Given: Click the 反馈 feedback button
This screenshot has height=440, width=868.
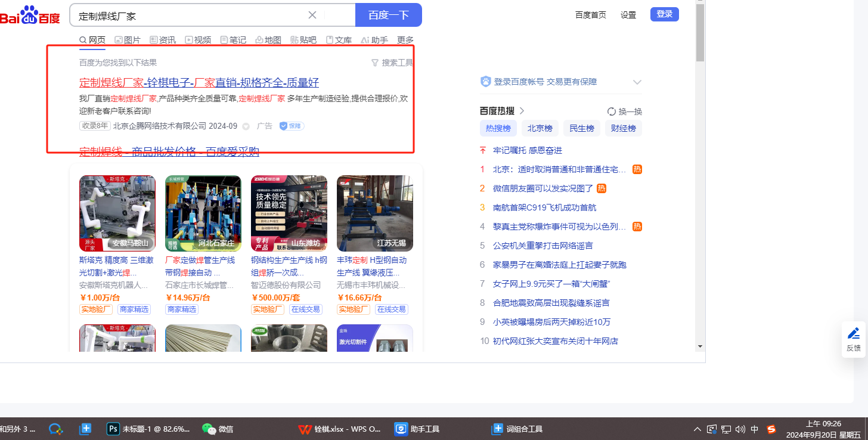Looking at the screenshot, I should pyautogui.click(x=854, y=339).
